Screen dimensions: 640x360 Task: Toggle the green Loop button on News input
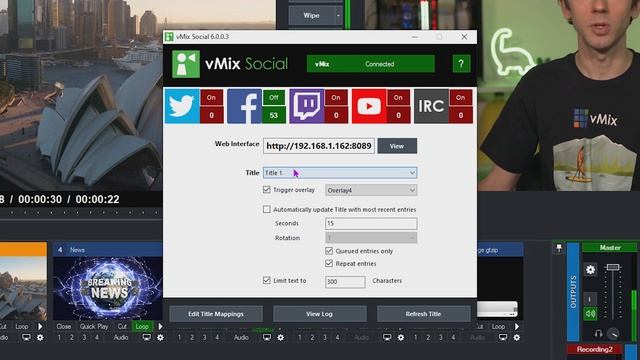point(142,327)
